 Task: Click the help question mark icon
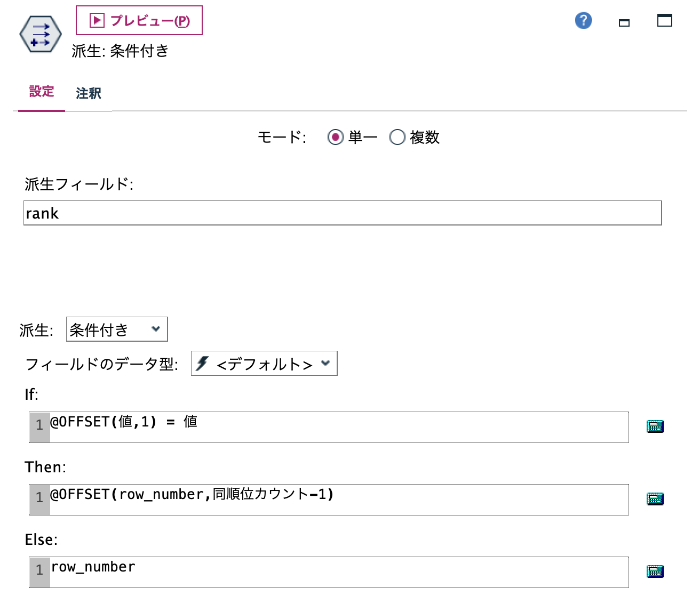(583, 21)
